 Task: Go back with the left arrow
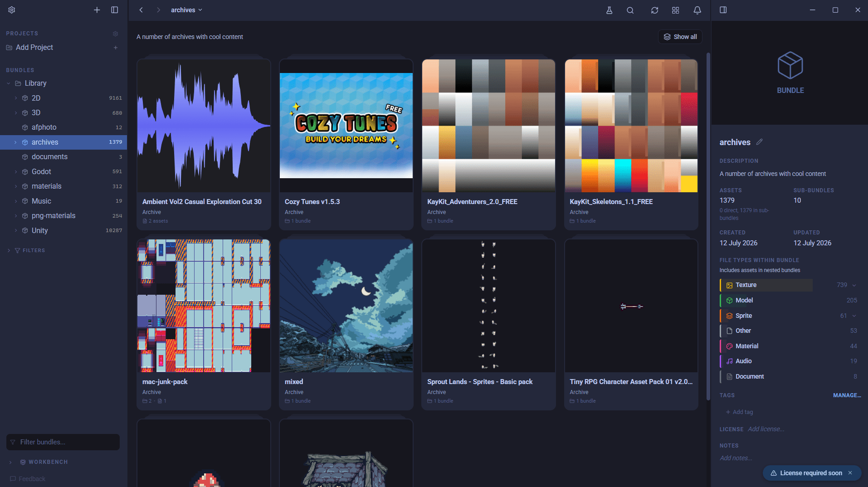(141, 10)
